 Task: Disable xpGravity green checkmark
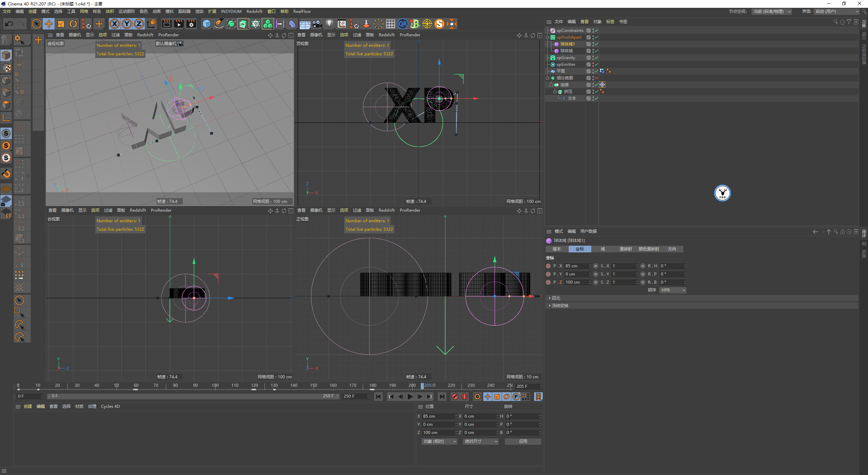pos(596,58)
